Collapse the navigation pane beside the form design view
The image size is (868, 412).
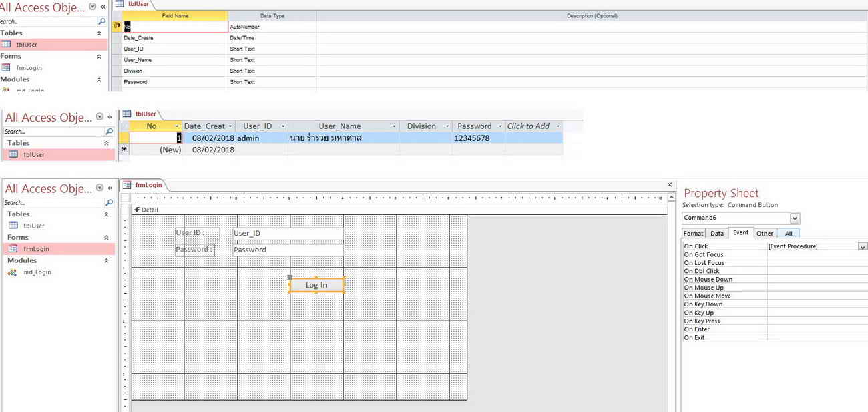[x=110, y=188]
